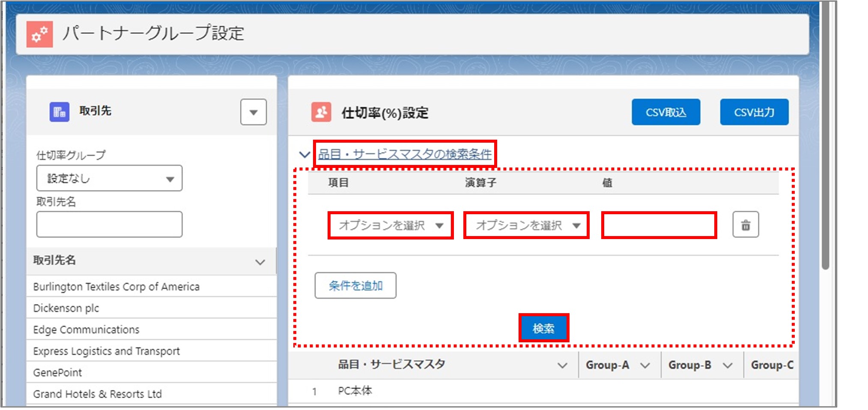The width and height of the screenshot is (868, 410).
Task: Open the 品目・サービスマスタ column menu chevron
Action: 562,365
